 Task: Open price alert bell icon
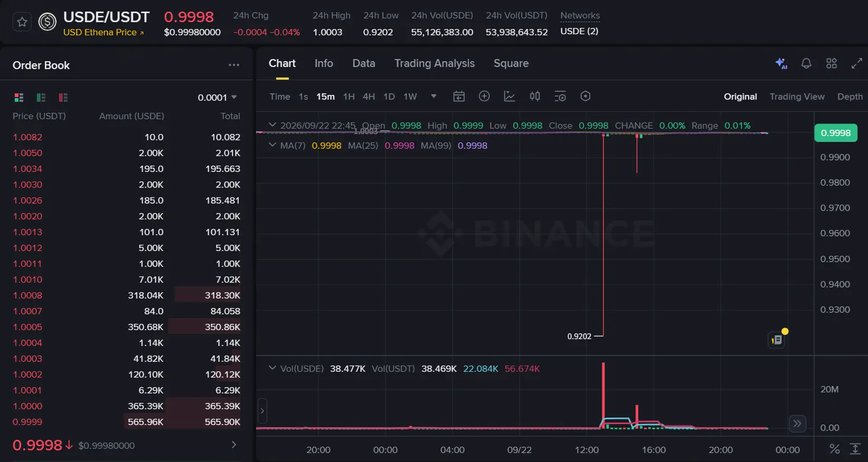806,63
